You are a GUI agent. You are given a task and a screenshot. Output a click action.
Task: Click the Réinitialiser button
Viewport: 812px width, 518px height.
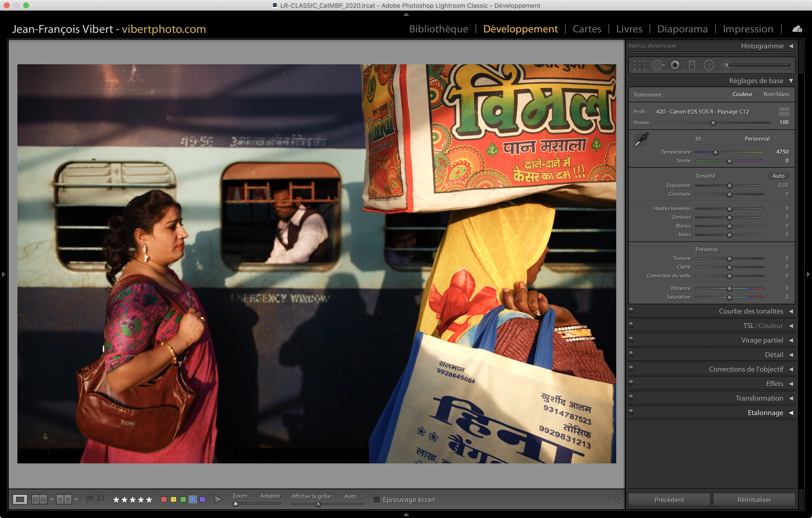click(754, 499)
